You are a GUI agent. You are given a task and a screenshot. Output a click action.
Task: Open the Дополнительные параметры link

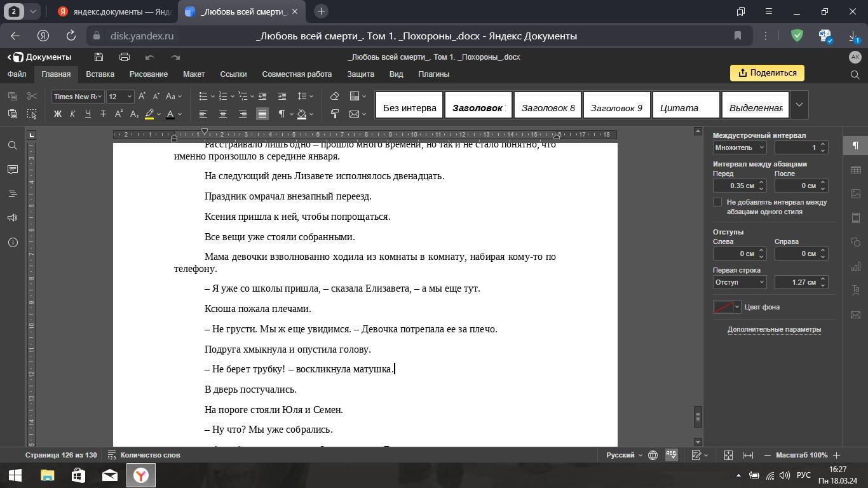click(774, 329)
